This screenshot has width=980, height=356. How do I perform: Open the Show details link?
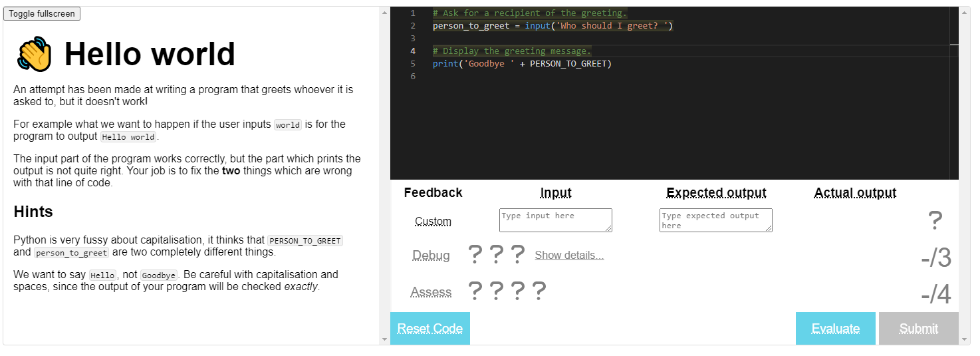point(569,255)
